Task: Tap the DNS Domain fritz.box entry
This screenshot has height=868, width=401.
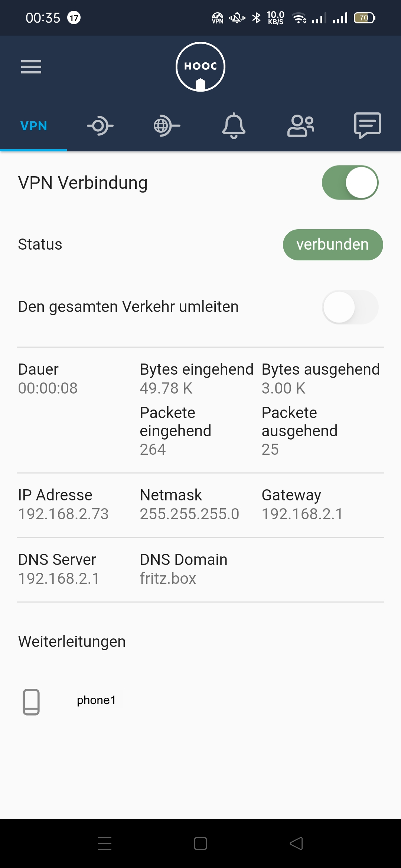Action: 168,579
